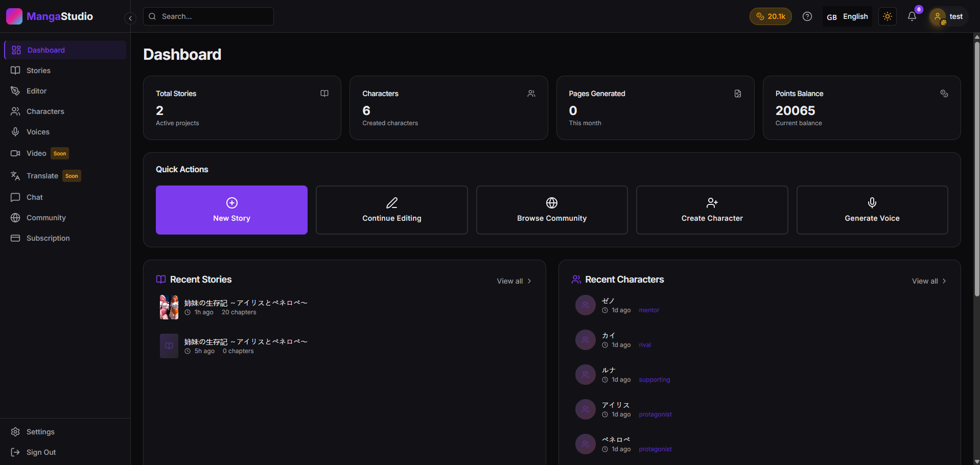Click Sign Out in the sidebar
The image size is (980, 465).
click(65, 452)
